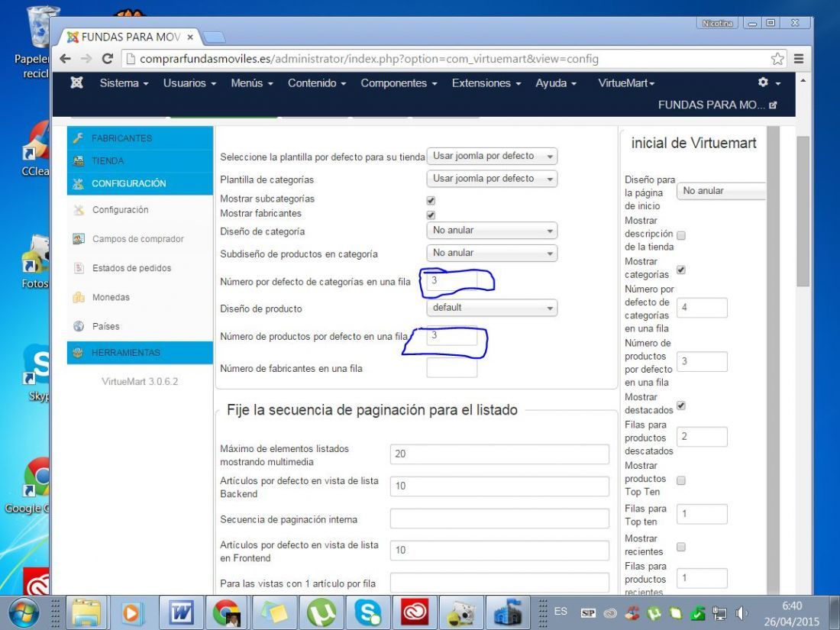The height and width of the screenshot is (630, 840).
Task: Open the VirtueMart menu
Action: pyautogui.click(x=626, y=83)
